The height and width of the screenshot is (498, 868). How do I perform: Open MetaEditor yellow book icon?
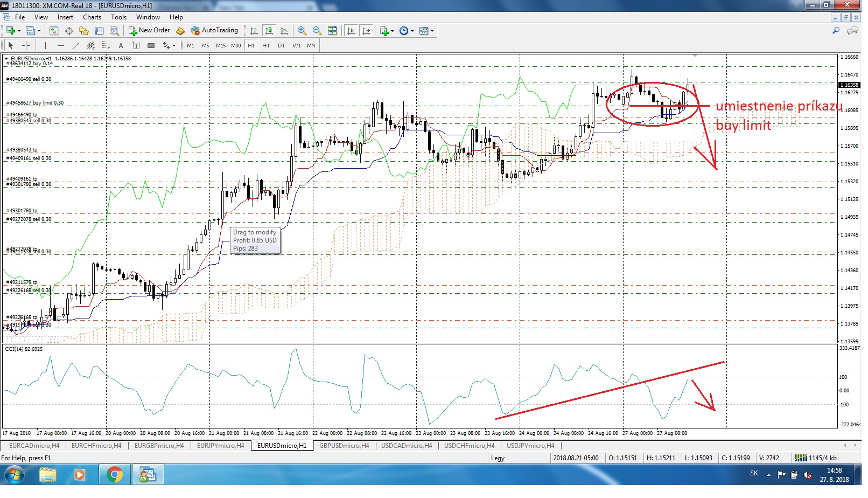(180, 31)
